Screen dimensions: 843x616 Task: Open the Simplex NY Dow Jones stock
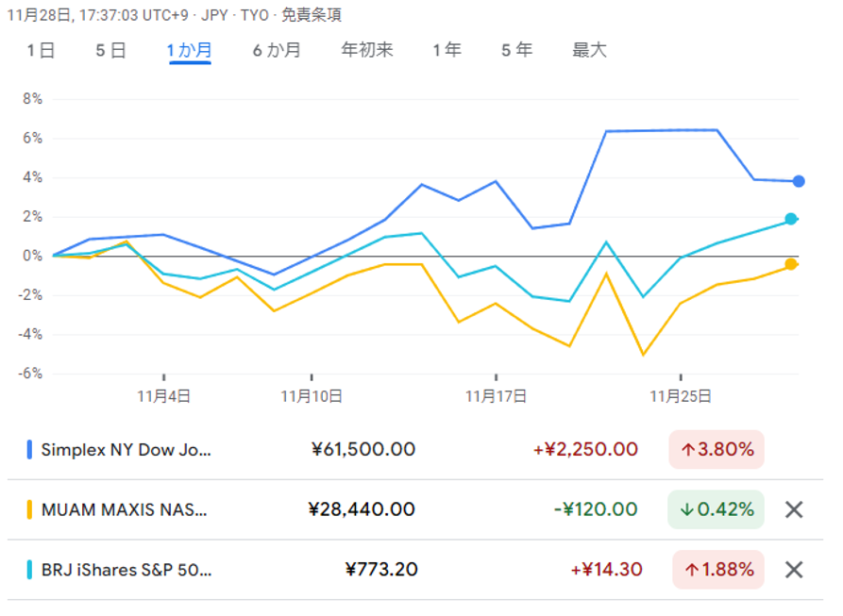tap(126, 450)
